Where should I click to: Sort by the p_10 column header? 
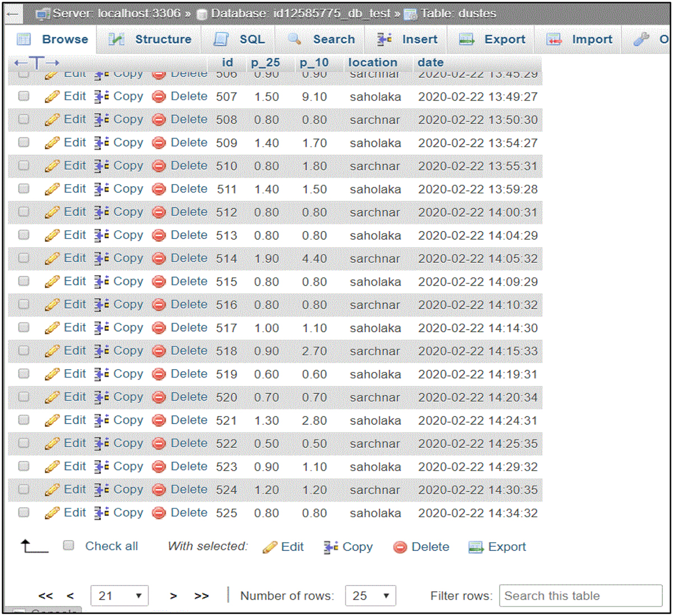point(314,63)
